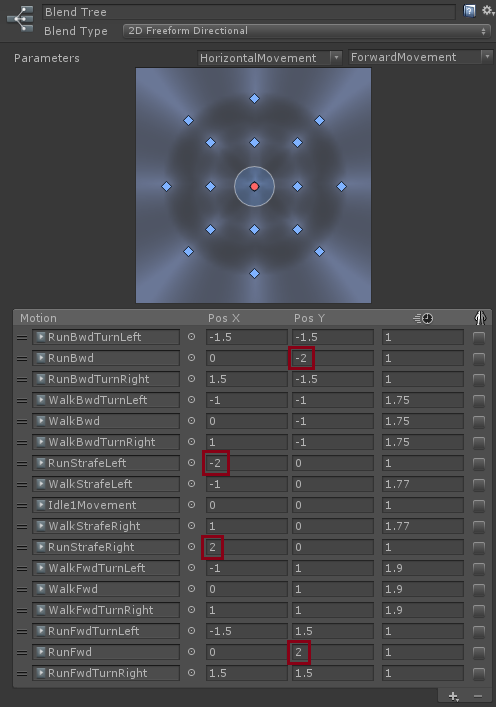Select the red blend position marker
This screenshot has height=707, width=496.
coord(254,186)
